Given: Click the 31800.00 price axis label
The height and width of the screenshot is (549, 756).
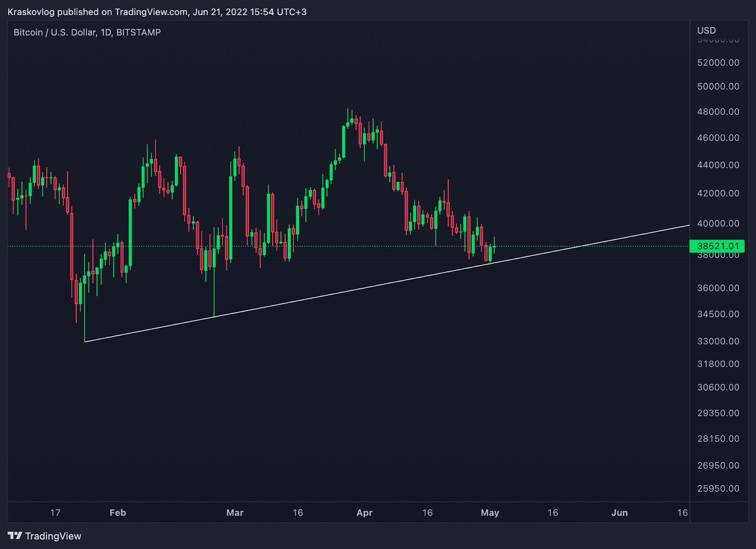Looking at the screenshot, I should point(718,363).
